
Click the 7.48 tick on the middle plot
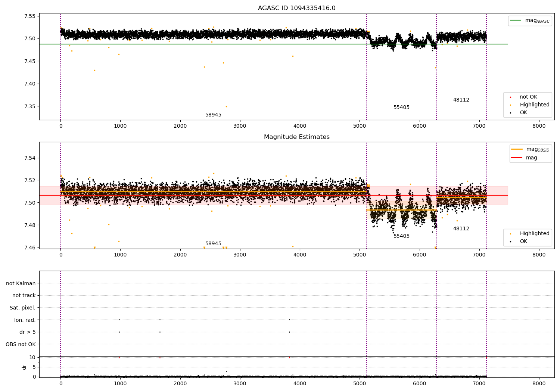30,225
